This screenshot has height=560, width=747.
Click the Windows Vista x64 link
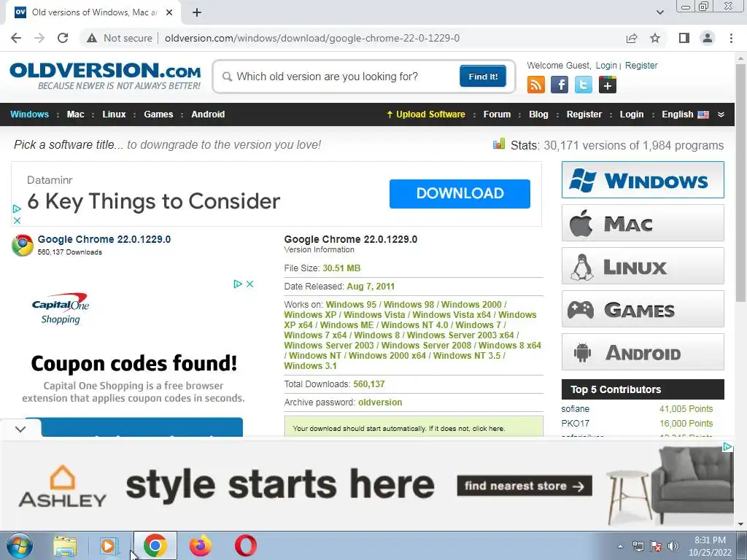[452, 315]
